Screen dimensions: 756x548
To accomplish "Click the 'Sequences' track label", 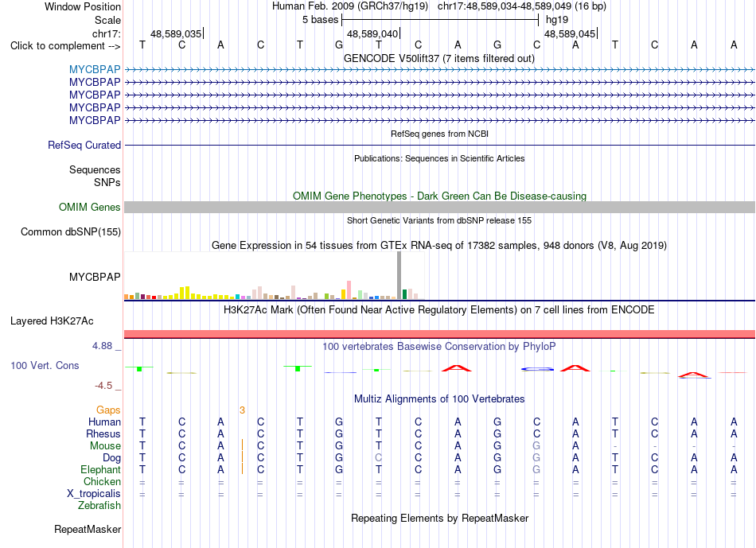I will pyautogui.click(x=95, y=169).
